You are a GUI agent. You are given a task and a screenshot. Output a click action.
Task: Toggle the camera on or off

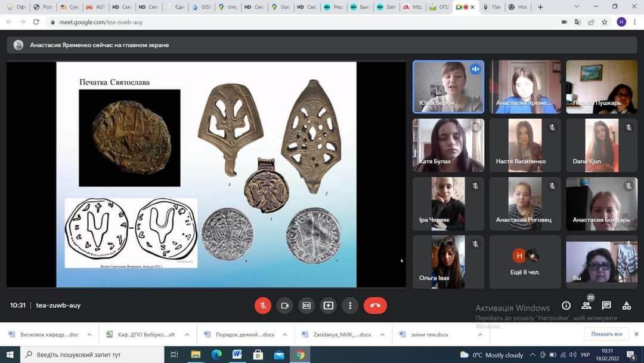tap(284, 306)
